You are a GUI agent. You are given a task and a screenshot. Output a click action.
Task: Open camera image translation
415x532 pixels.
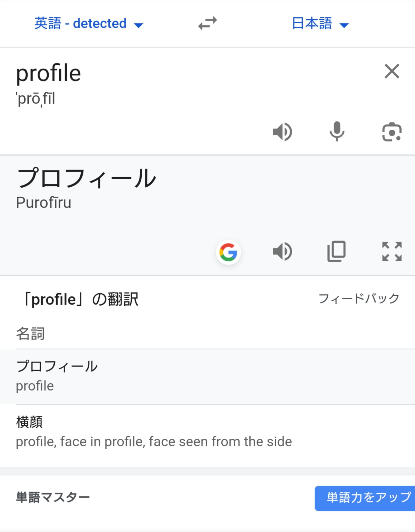[x=392, y=132]
